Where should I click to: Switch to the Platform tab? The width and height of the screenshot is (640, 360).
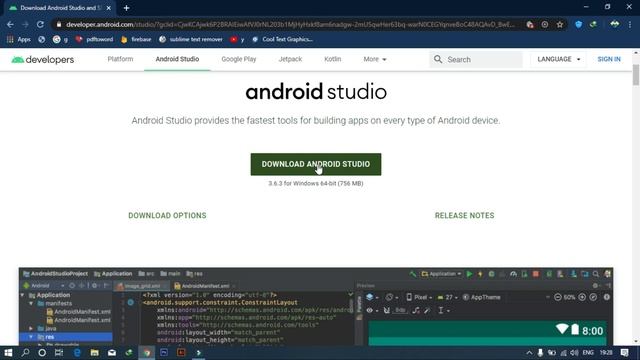pyautogui.click(x=120, y=59)
